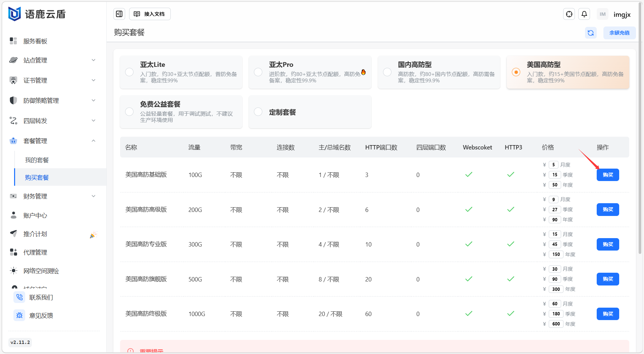Click the refresh icon beside 余额充值

pos(590,33)
